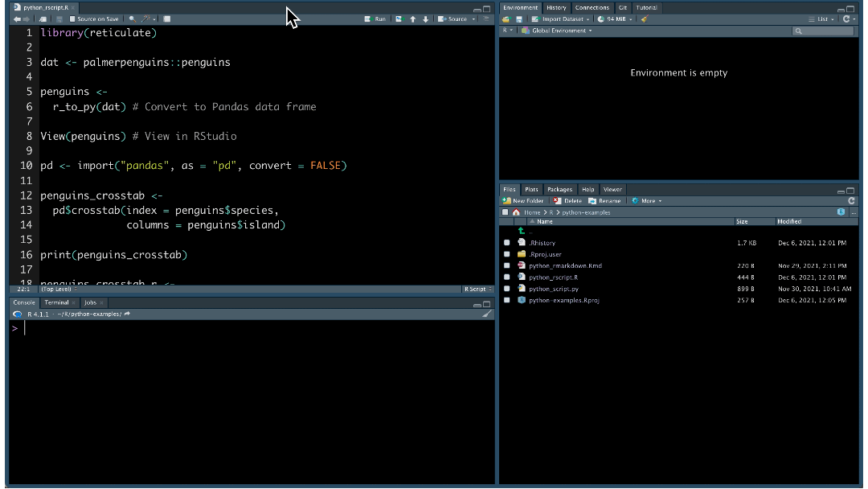The width and height of the screenshot is (868, 489).
Task: Go back using the editor back arrow
Action: [x=18, y=18]
